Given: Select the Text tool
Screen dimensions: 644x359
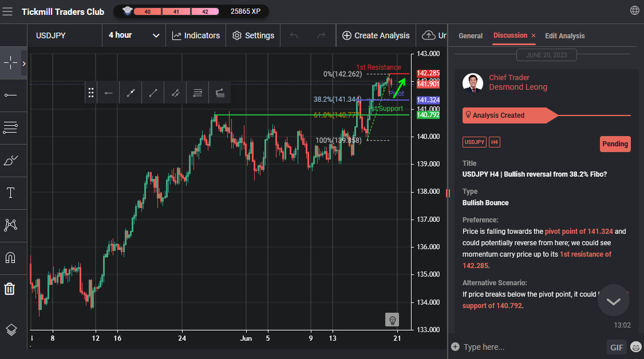Looking at the screenshot, I should [x=10, y=193].
